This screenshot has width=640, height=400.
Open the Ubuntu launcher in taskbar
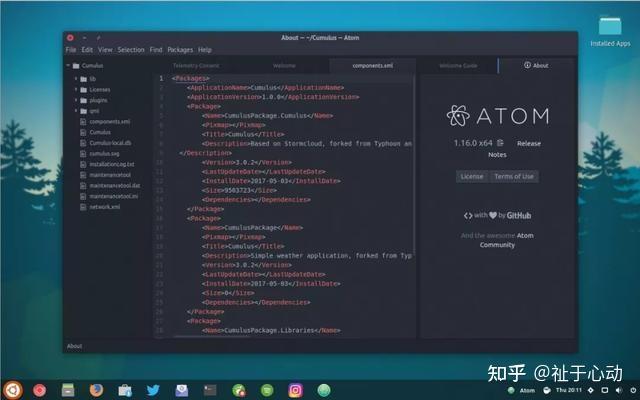[13, 390]
